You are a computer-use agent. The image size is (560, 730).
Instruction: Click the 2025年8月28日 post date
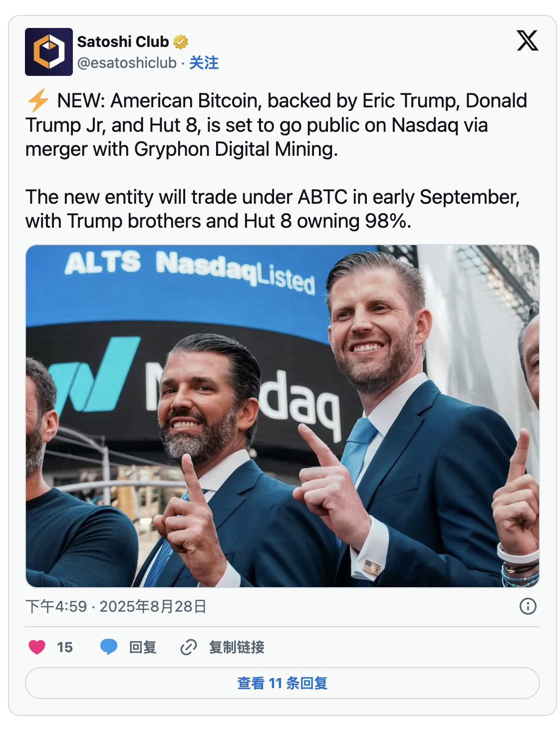pyautogui.click(x=153, y=607)
